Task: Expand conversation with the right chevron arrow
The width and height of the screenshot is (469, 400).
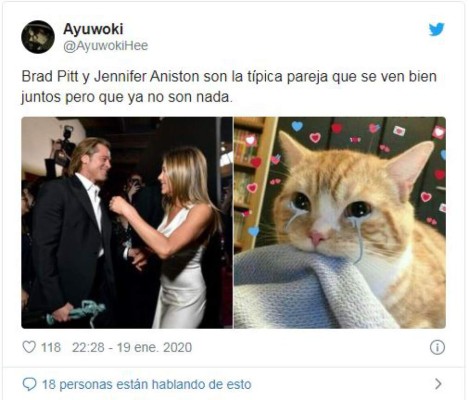Action: (438, 384)
